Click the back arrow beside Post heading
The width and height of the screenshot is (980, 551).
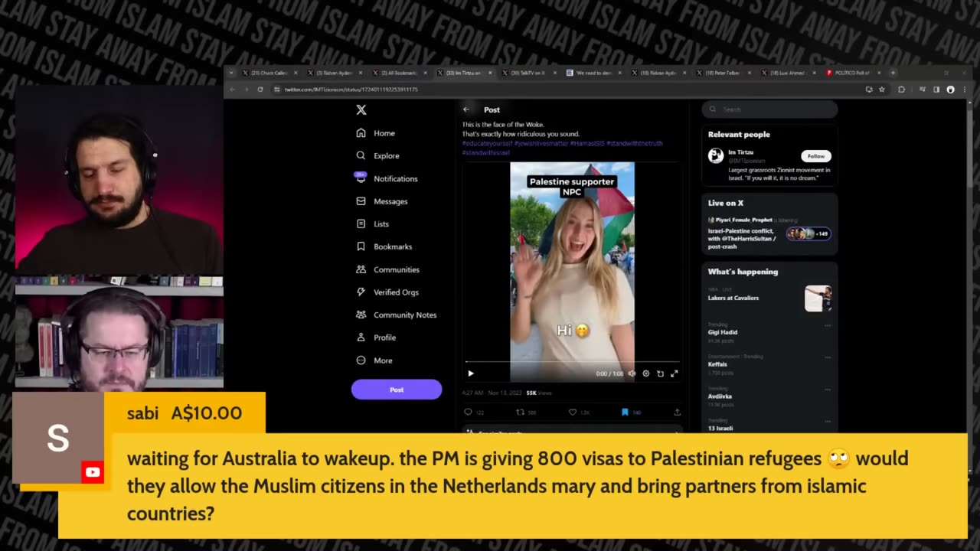(466, 109)
